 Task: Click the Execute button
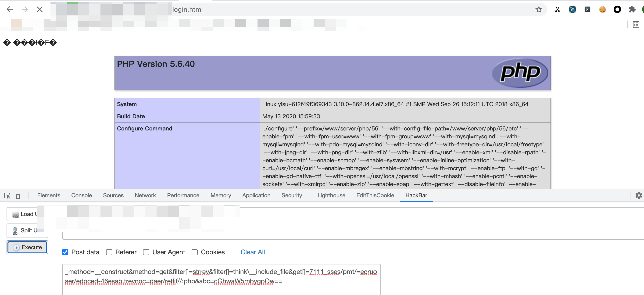[27, 247]
